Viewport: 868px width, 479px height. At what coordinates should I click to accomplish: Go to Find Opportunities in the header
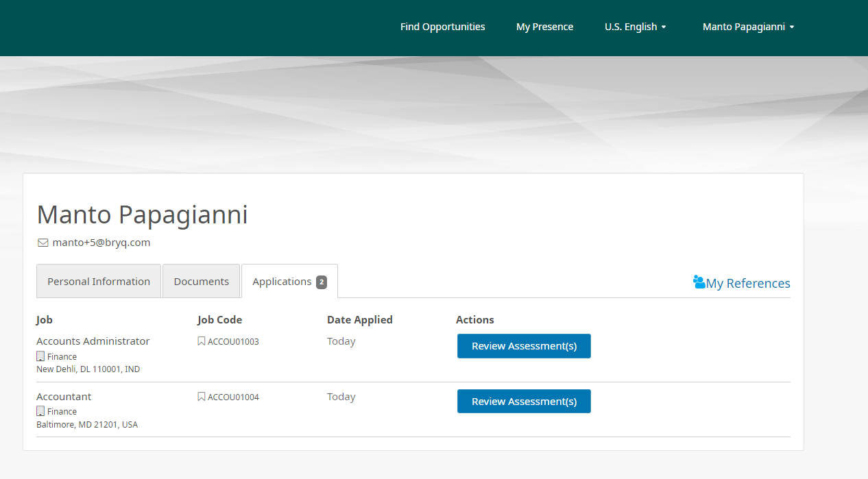pyautogui.click(x=442, y=27)
